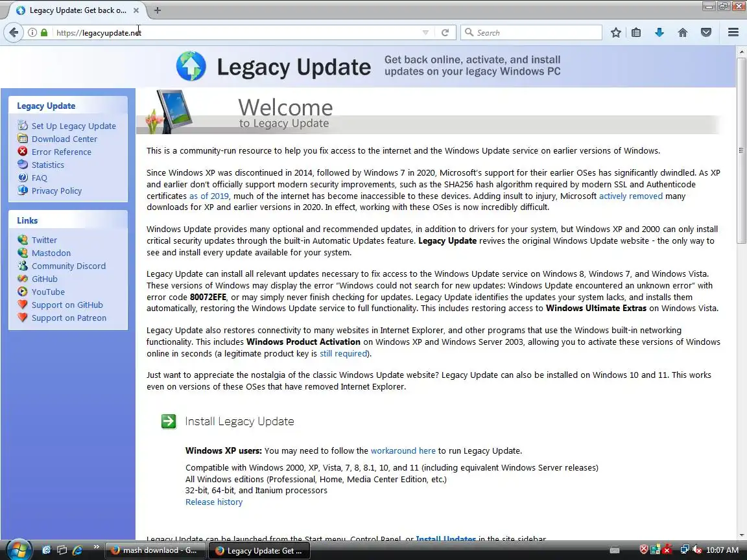The image size is (747, 560).
Task: Click the Legacy Update globe logo
Action: click(x=191, y=66)
